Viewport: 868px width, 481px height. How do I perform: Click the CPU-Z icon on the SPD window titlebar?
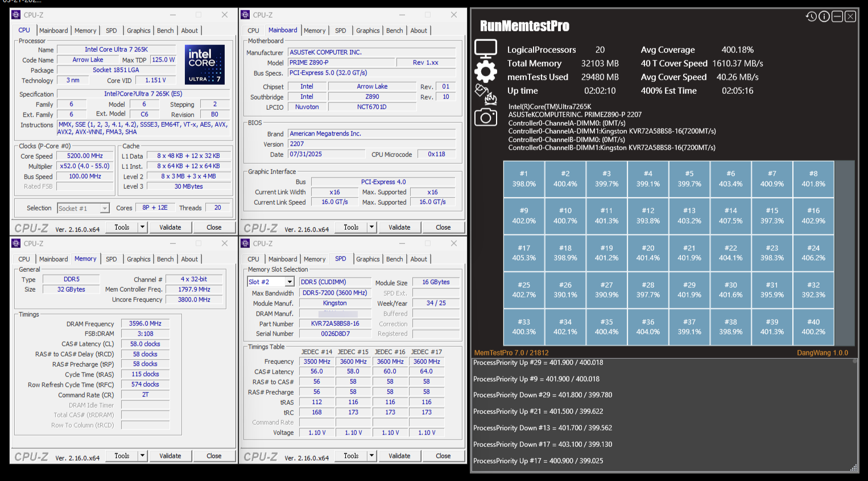(246, 243)
